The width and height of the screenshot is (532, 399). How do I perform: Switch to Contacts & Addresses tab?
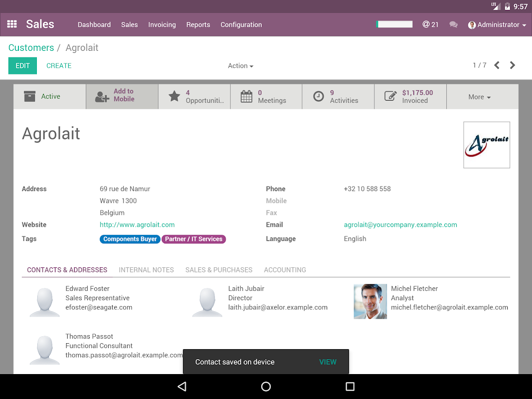pyautogui.click(x=67, y=270)
